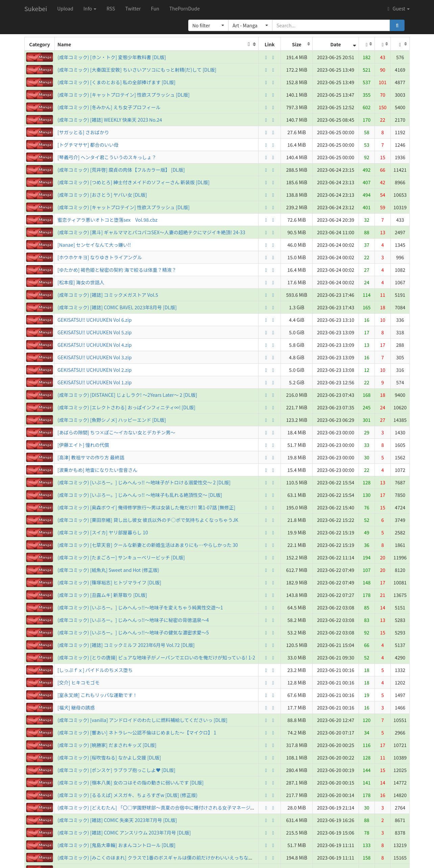
Task: Open the Upload page
Action: (65, 8)
